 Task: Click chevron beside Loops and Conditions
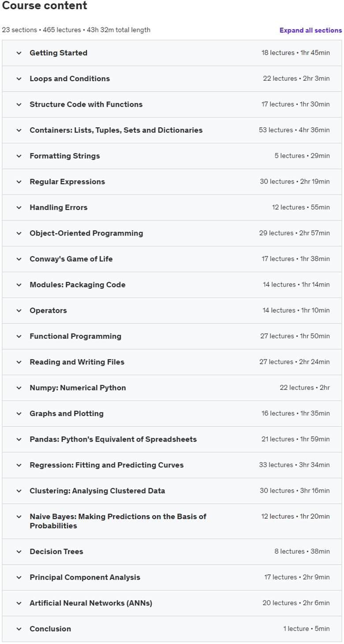click(19, 79)
